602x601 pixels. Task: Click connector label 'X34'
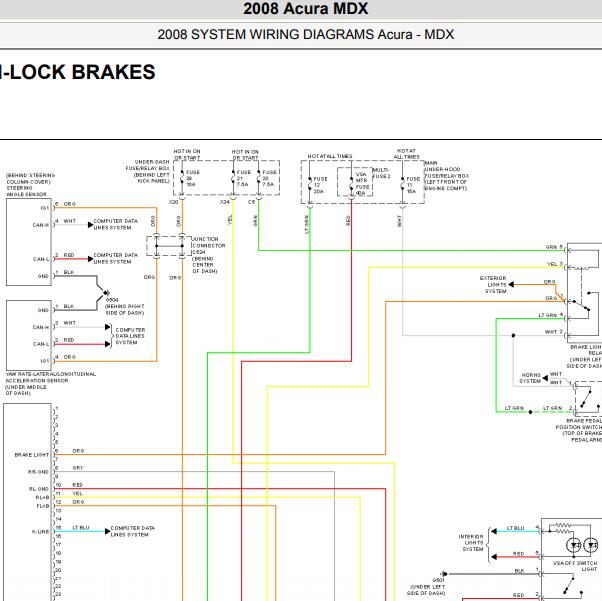click(x=225, y=202)
